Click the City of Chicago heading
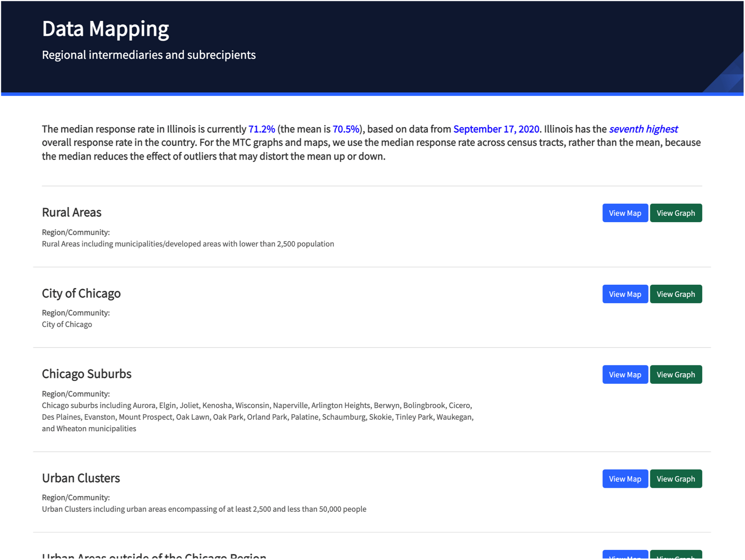 (81, 293)
